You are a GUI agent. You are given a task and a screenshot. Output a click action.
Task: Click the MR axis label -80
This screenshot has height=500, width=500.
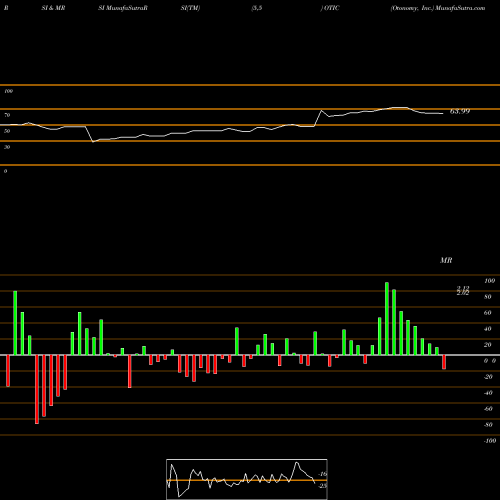488,425
